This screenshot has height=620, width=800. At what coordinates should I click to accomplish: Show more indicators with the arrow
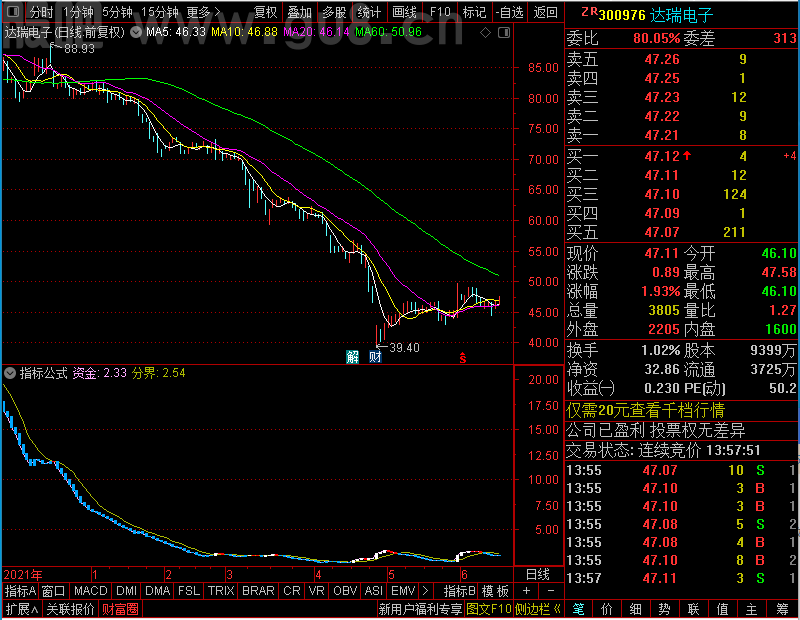pyautogui.click(x=425, y=591)
